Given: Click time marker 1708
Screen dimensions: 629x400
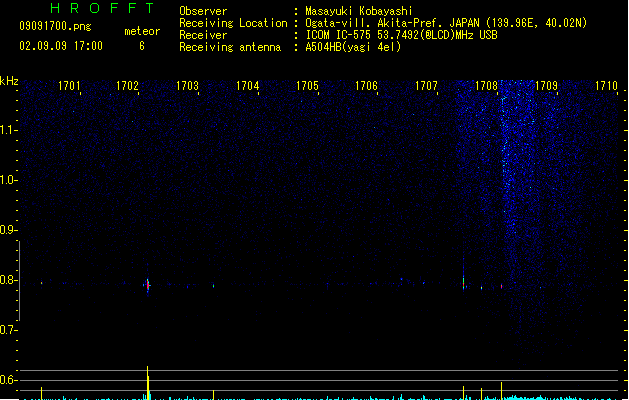Looking at the screenshot, I should 486,86.
